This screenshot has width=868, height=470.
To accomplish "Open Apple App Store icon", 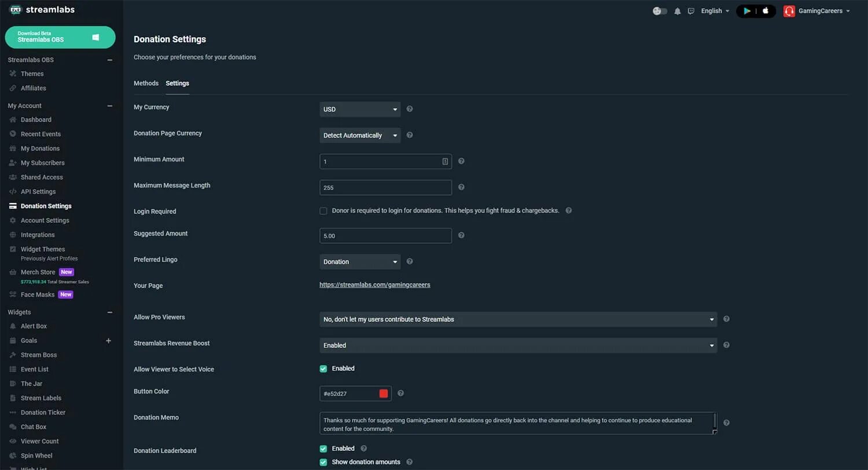I will [x=766, y=11].
